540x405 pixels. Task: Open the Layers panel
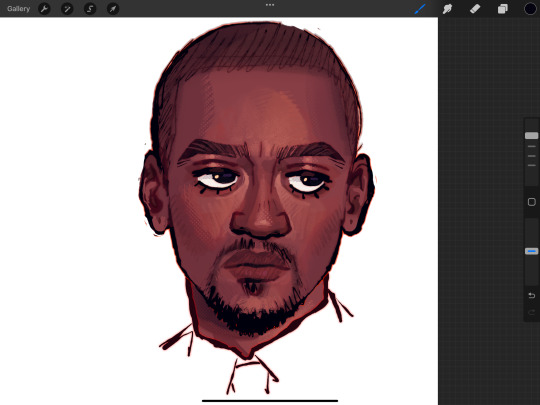(x=502, y=9)
